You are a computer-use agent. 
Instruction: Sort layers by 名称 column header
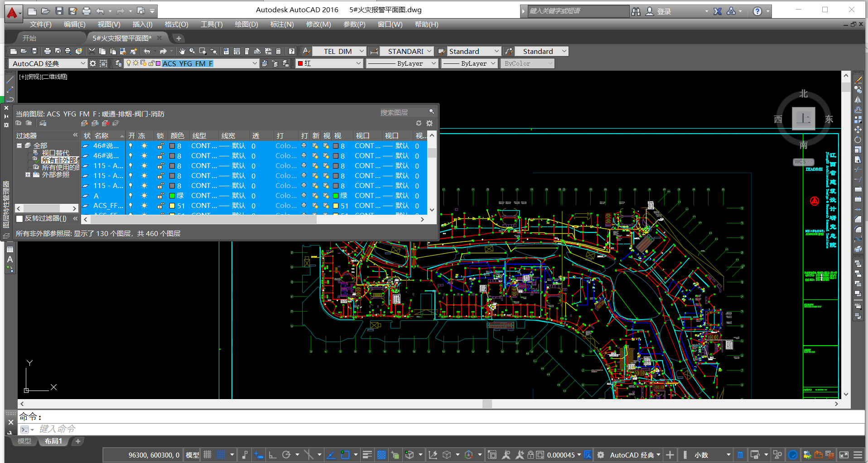(109, 135)
